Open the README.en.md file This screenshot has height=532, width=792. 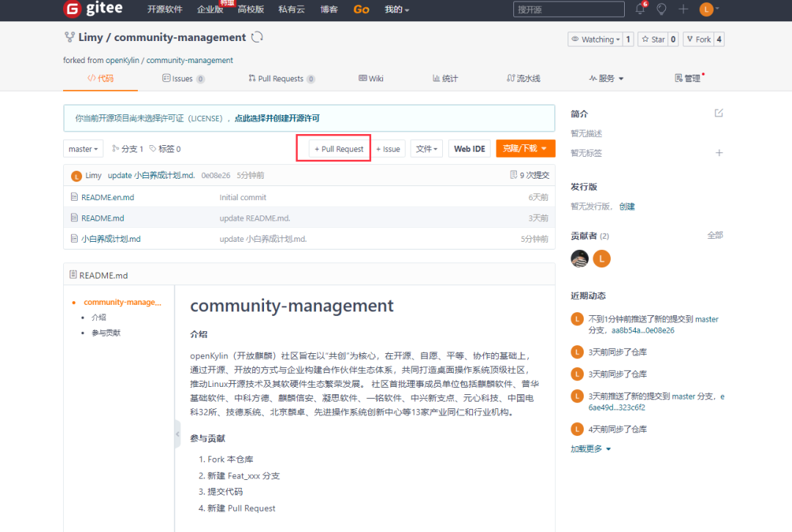[108, 197]
